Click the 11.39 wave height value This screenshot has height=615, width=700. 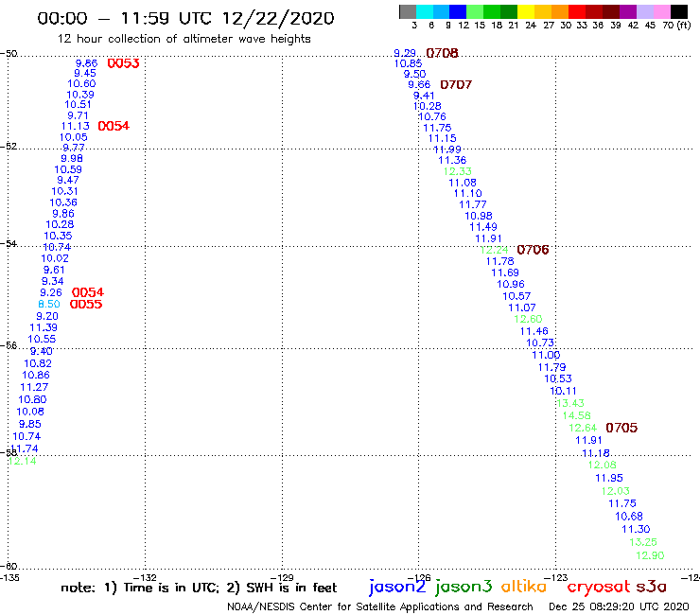coord(44,327)
